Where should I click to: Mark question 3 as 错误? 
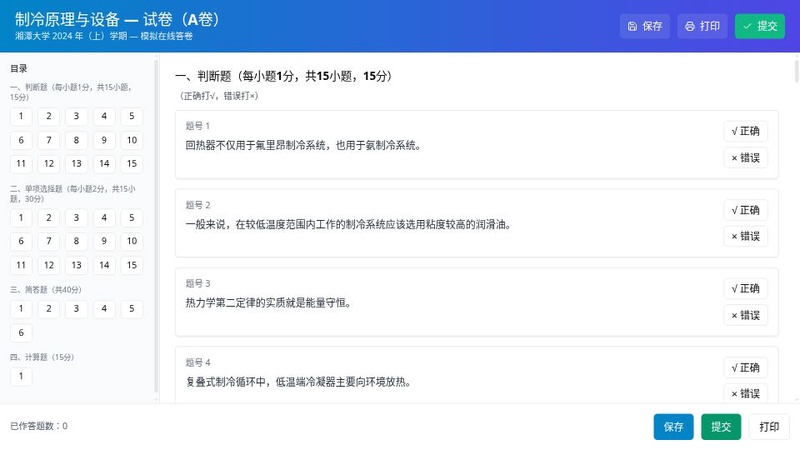click(745, 315)
